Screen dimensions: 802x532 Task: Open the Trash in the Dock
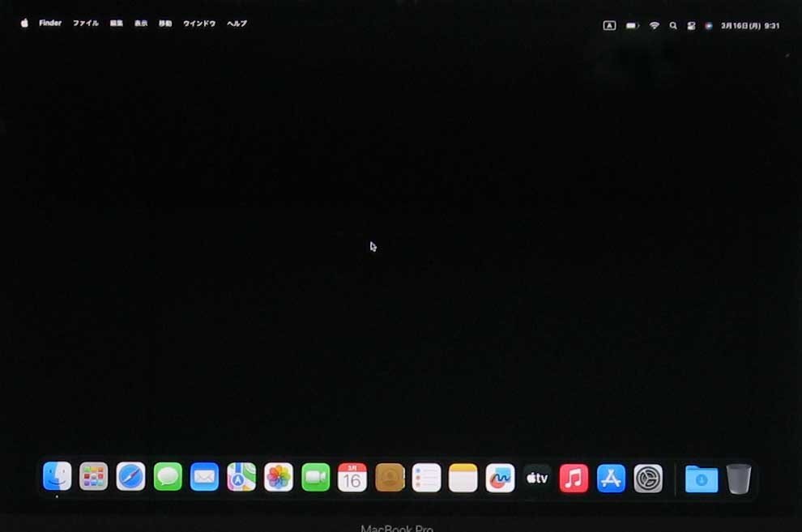(739, 479)
